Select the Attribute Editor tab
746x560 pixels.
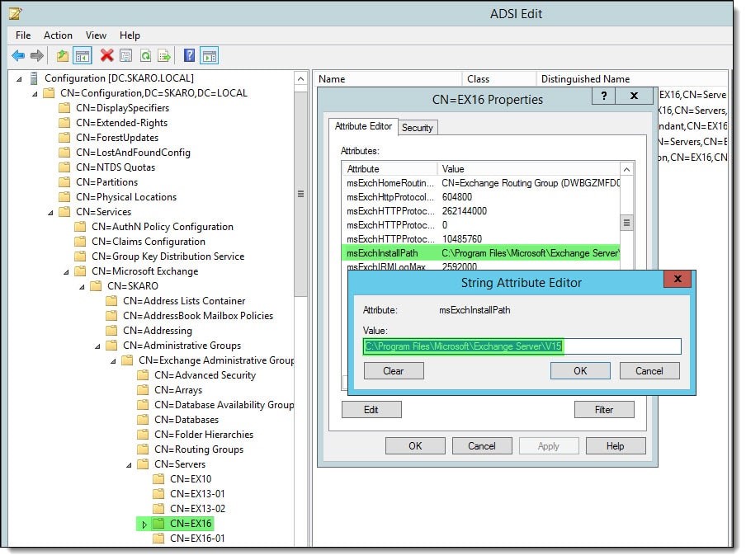363,126
